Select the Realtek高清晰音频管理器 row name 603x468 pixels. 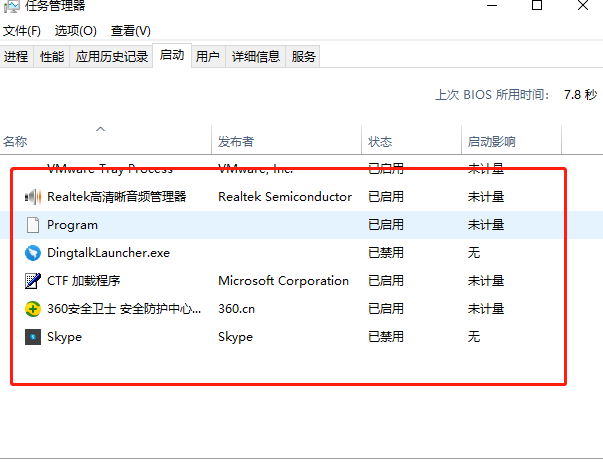(x=117, y=197)
